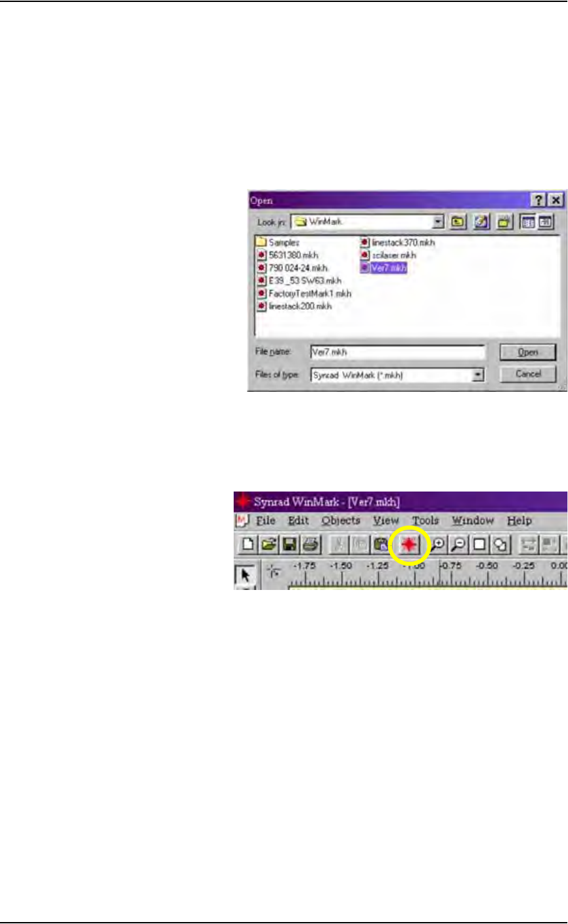Open the Window menu
Screen dimensions: 568x924
pos(472,521)
